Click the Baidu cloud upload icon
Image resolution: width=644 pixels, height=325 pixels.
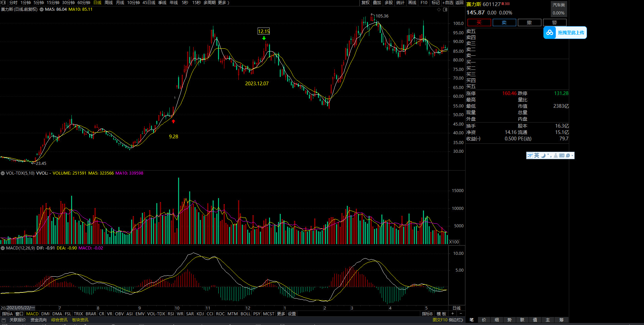pyautogui.click(x=549, y=33)
